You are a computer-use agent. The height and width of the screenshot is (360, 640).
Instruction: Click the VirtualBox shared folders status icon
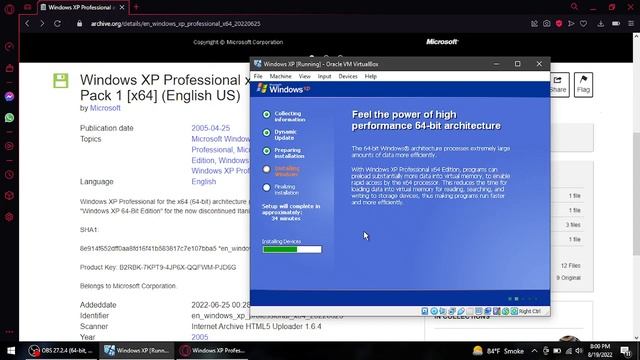tap(470, 311)
